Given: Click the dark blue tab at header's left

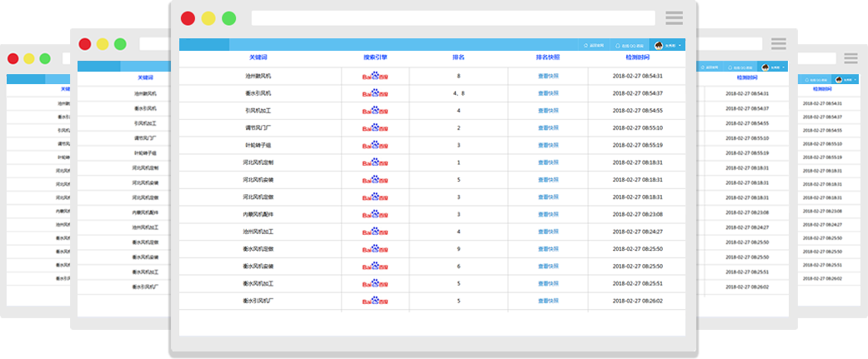Looking at the screenshot, I should pos(203,45).
